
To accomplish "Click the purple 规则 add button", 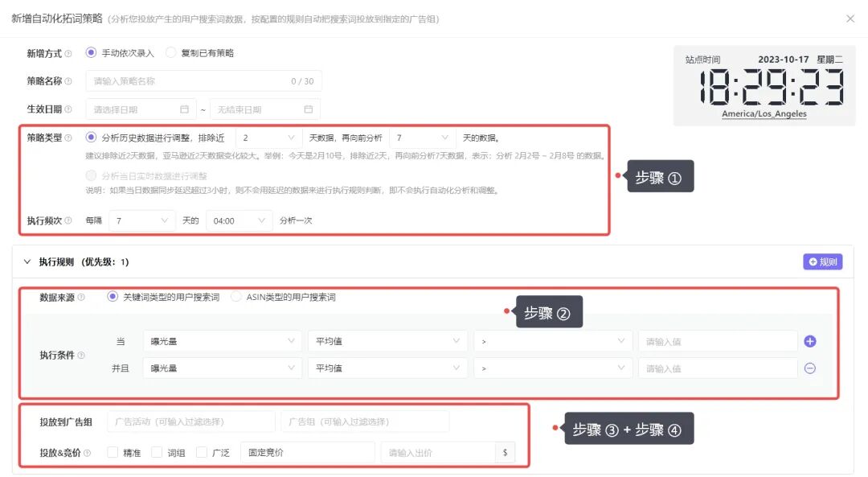I will tap(823, 261).
